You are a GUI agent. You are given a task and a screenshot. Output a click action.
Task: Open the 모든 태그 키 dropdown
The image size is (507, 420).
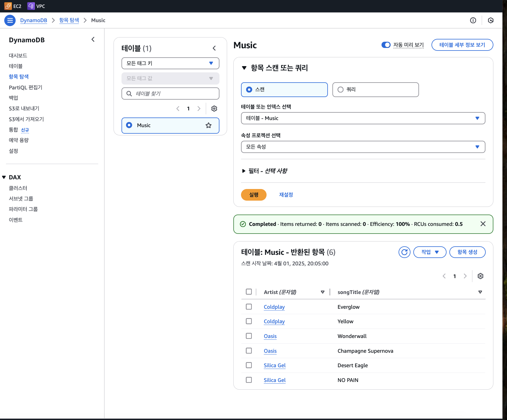pyautogui.click(x=170, y=63)
